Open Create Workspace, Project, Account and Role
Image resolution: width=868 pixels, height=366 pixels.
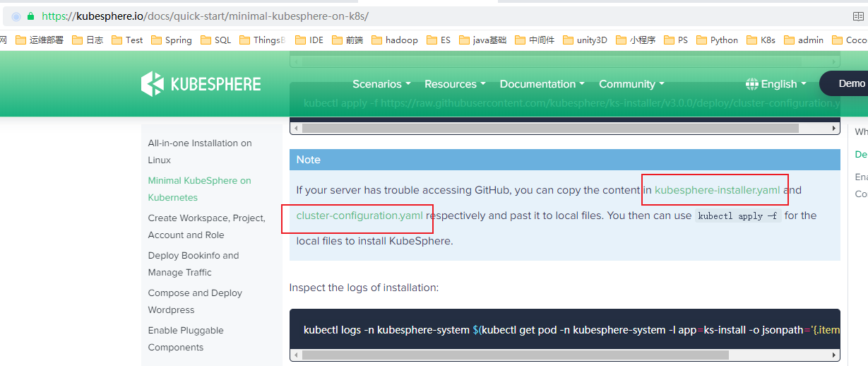(206, 226)
